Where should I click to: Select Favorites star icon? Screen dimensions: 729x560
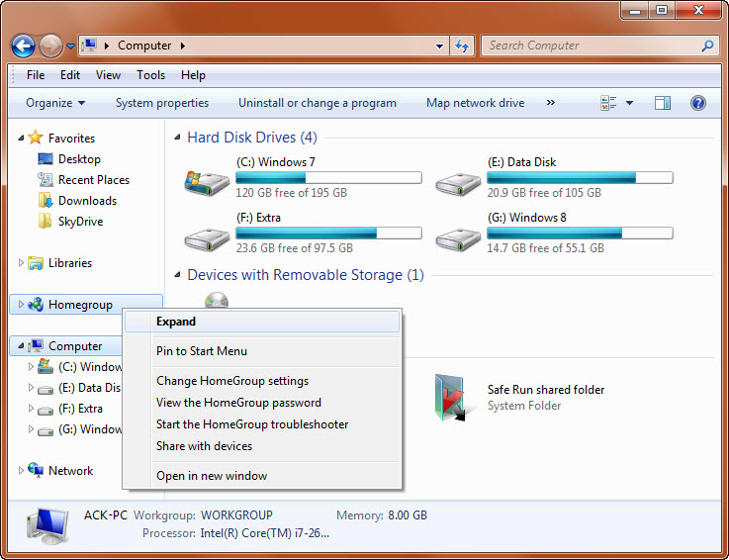pyautogui.click(x=36, y=138)
